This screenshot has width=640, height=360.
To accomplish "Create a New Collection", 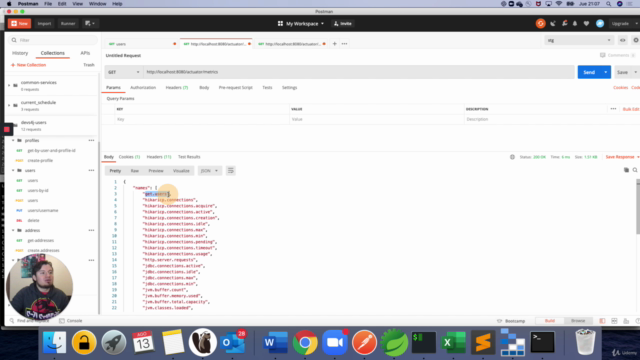I will [x=28, y=65].
